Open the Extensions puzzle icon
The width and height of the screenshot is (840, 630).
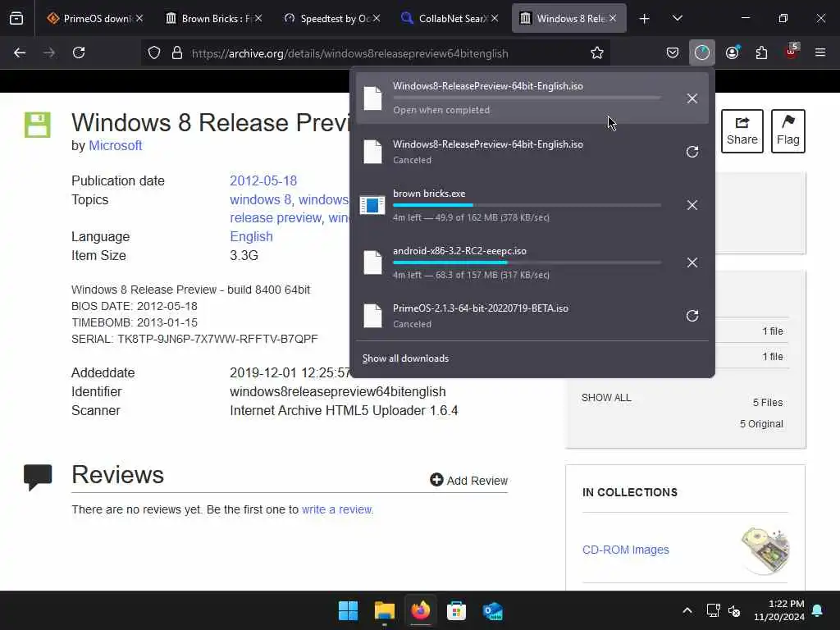click(761, 52)
